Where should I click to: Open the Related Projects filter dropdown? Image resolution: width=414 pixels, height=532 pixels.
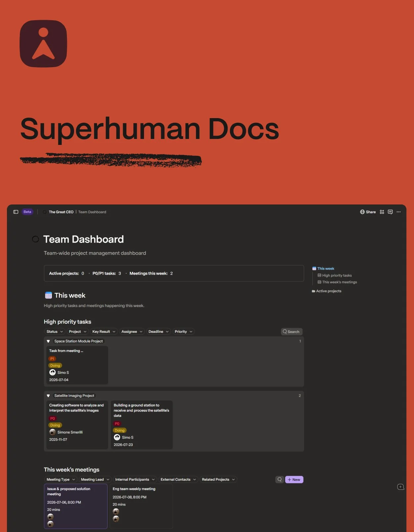pyautogui.click(x=218, y=479)
